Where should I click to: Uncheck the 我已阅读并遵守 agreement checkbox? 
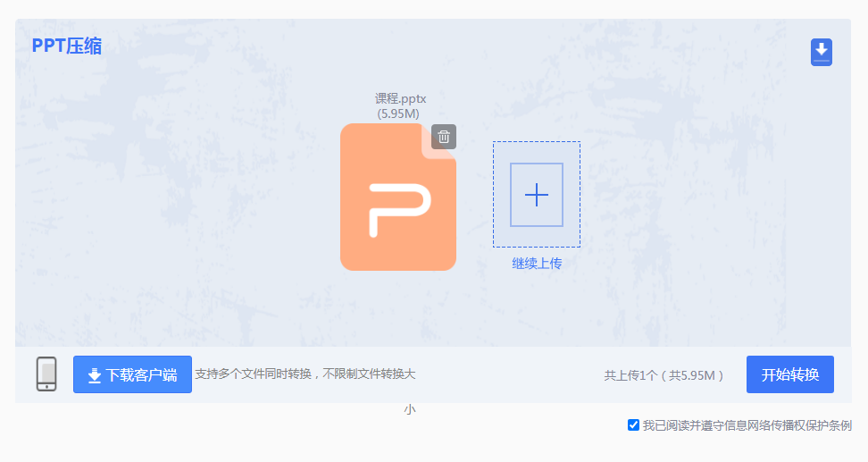(x=633, y=424)
